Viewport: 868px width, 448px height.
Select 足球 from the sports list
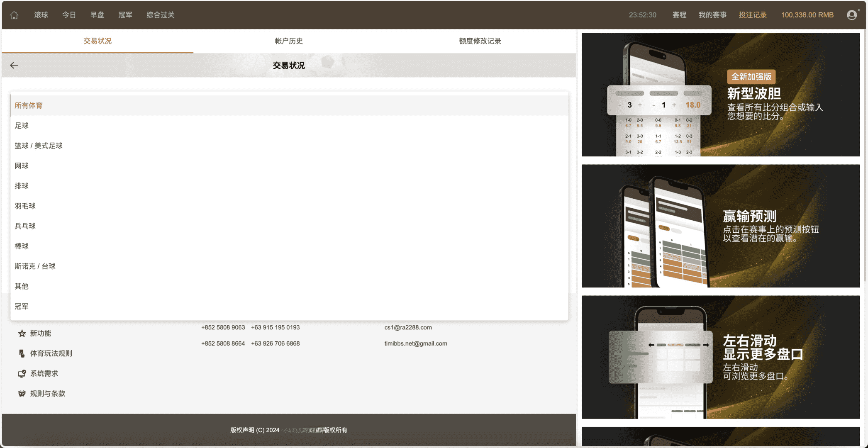coord(22,125)
